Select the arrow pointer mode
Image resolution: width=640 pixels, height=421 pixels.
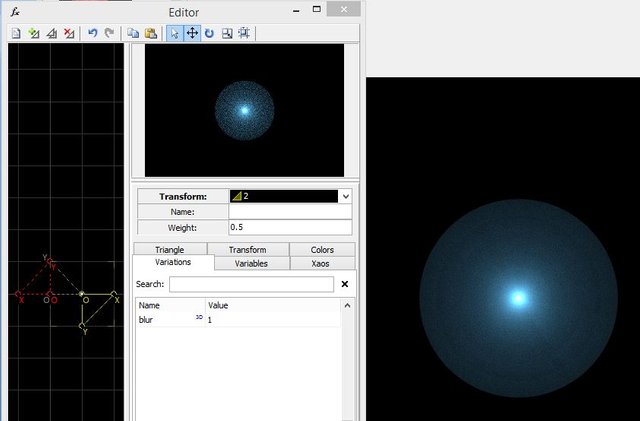coord(175,33)
